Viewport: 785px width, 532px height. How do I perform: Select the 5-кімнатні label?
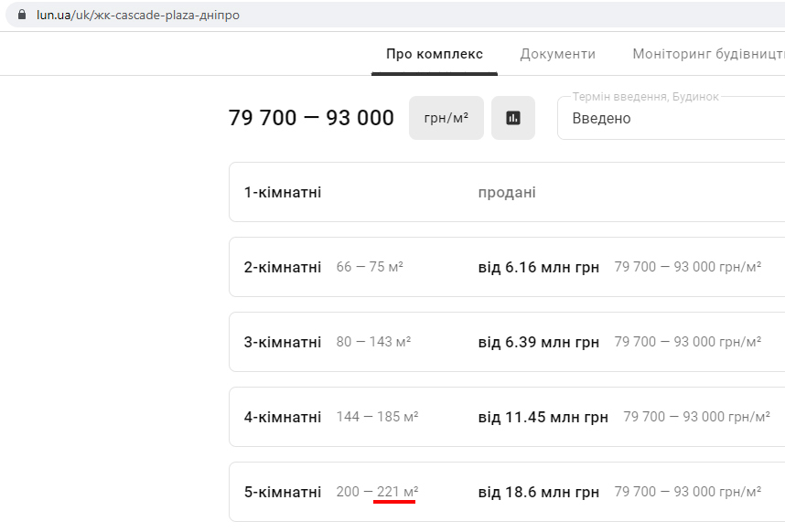click(x=283, y=492)
